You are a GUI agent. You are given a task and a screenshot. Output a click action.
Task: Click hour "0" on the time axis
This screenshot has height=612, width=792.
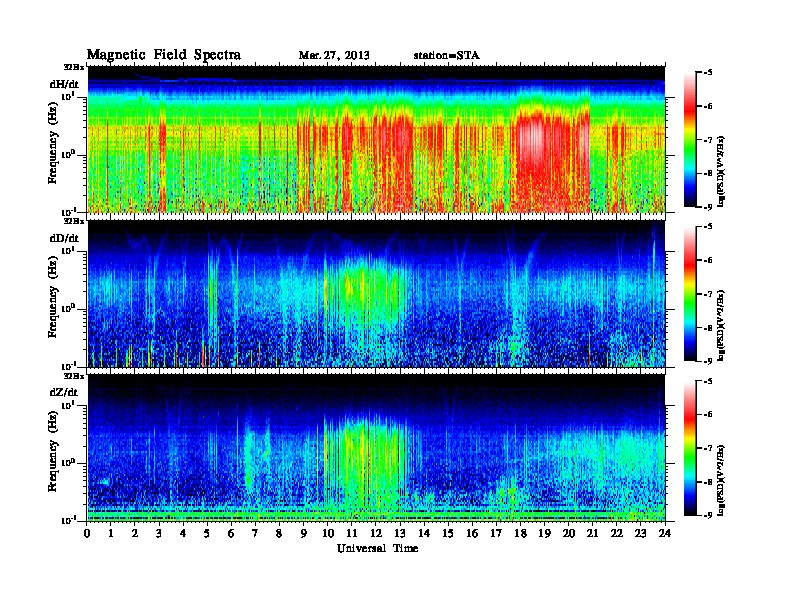pyautogui.click(x=87, y=533)
